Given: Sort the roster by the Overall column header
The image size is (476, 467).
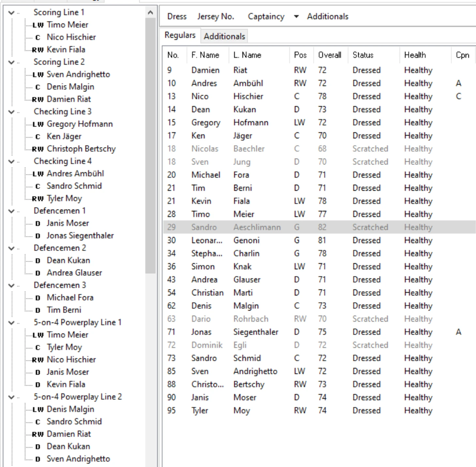Looking at the screenshot, I should coord(330,55).
